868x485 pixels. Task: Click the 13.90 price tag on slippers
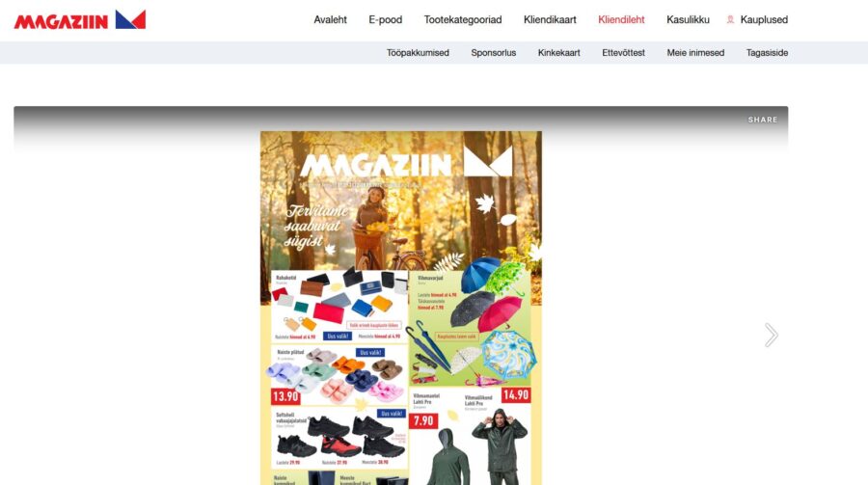click(285, 396)
